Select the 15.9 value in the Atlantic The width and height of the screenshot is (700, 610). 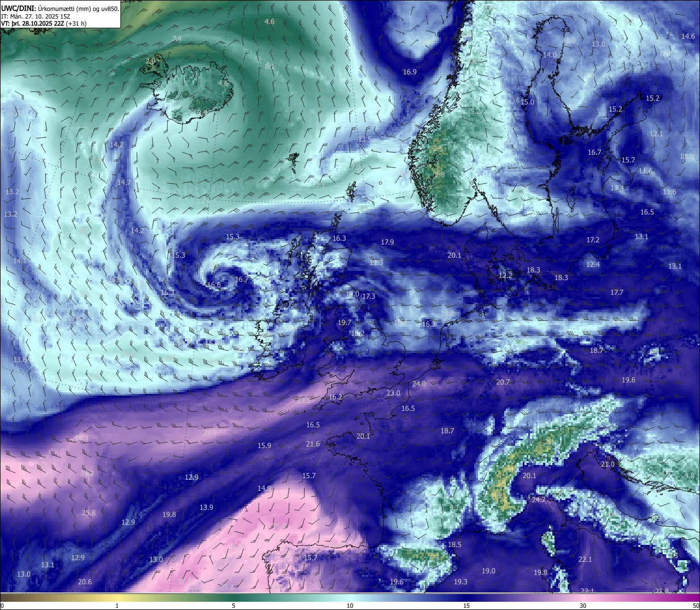coord(264,446)
